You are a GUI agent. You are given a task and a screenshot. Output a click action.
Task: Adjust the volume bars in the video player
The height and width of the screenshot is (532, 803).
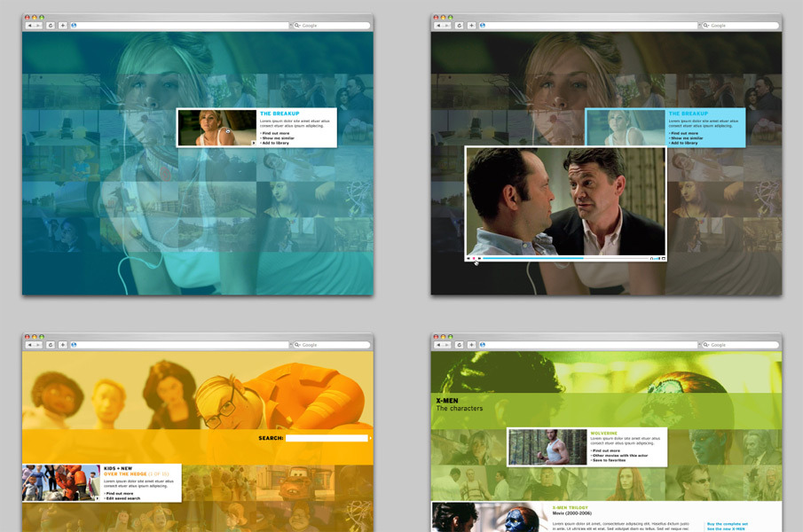pos(656,258)
